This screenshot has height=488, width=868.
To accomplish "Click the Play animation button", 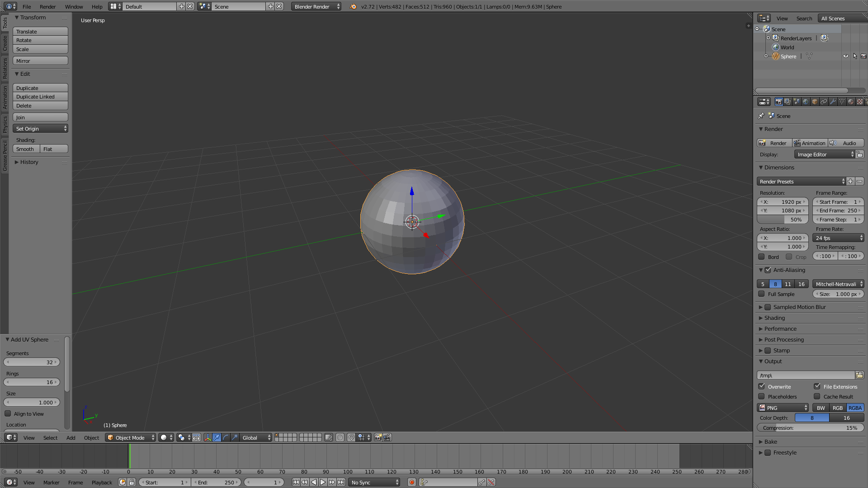I will [323, 482].
